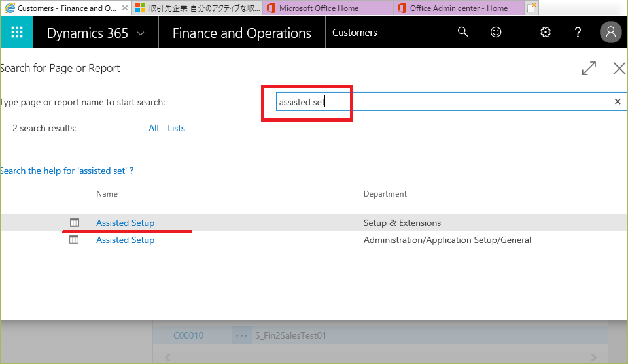The width and height of the screenshot is (628, 364).
Task: Click list icon of first Assisted Setup row
Action: (x=75, y=222)
